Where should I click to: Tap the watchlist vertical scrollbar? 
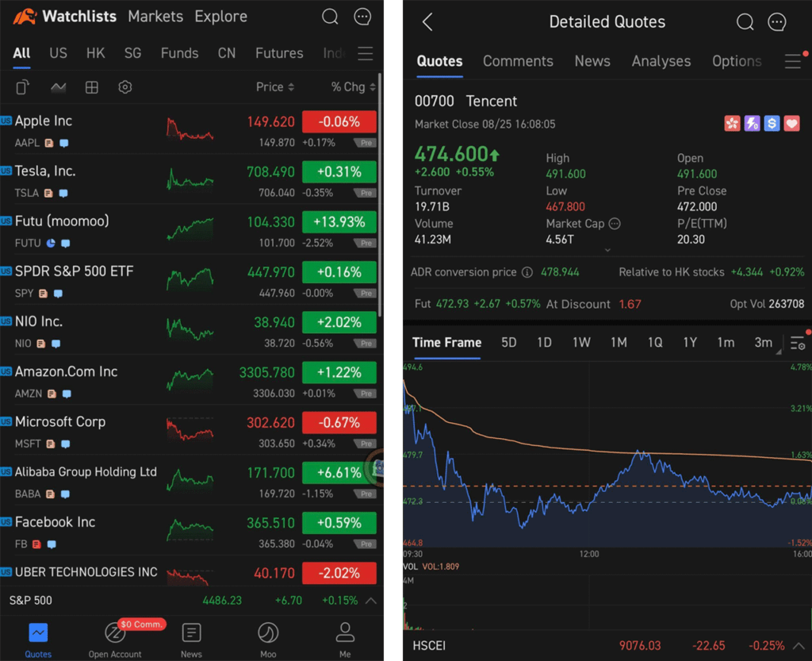(x=380, y=194)
